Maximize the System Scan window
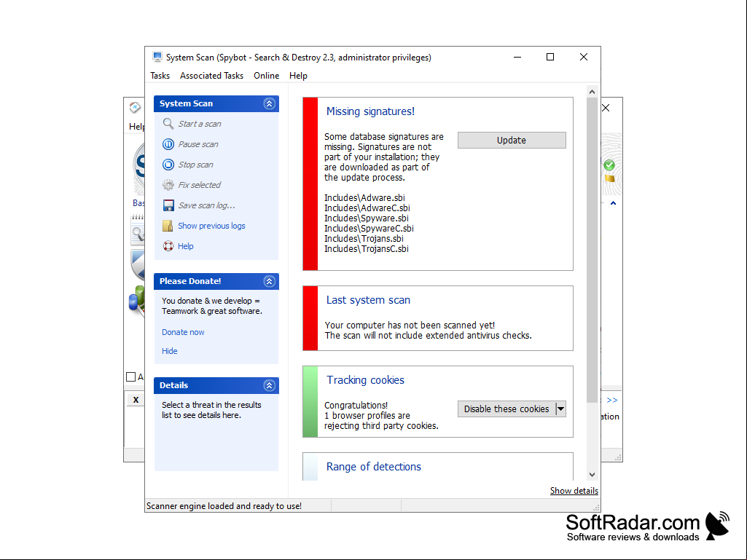 coord(550,57)
